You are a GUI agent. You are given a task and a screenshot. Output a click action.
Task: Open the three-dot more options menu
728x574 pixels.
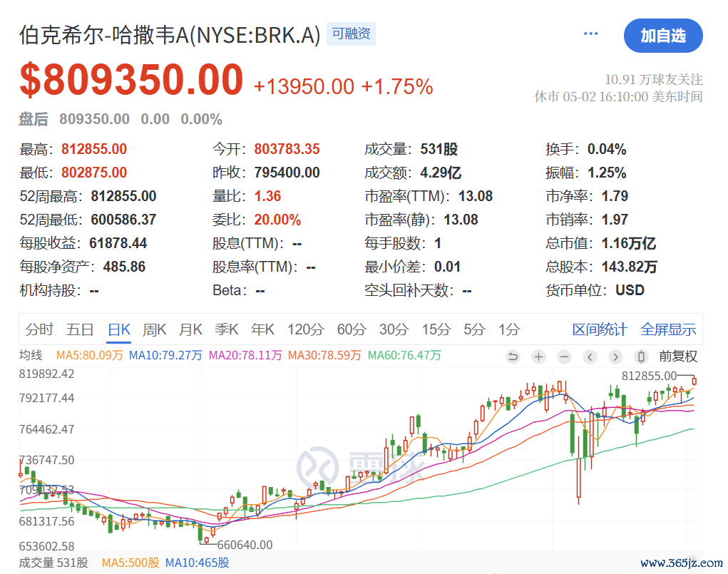tap(591, 34)
